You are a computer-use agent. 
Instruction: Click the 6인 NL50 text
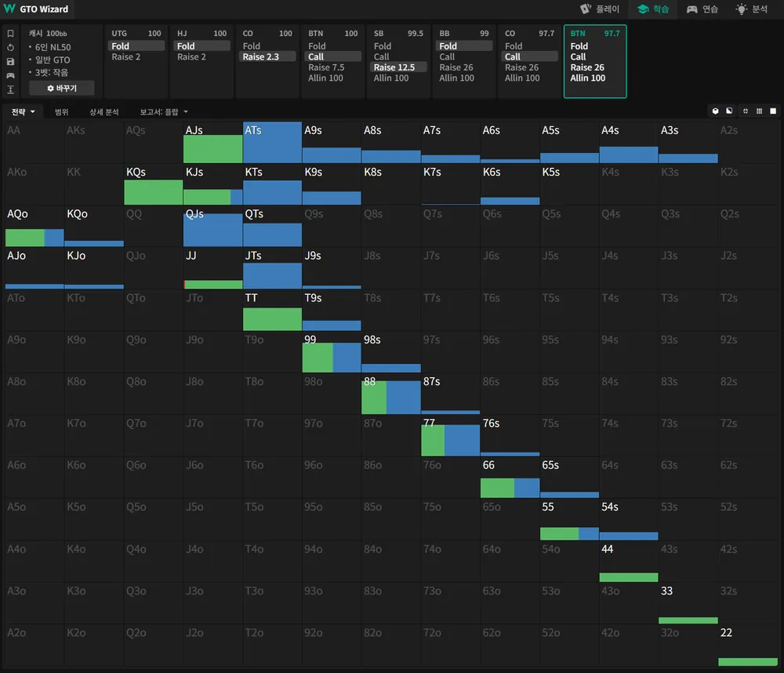pyautogui.click(x=53, y=47)
